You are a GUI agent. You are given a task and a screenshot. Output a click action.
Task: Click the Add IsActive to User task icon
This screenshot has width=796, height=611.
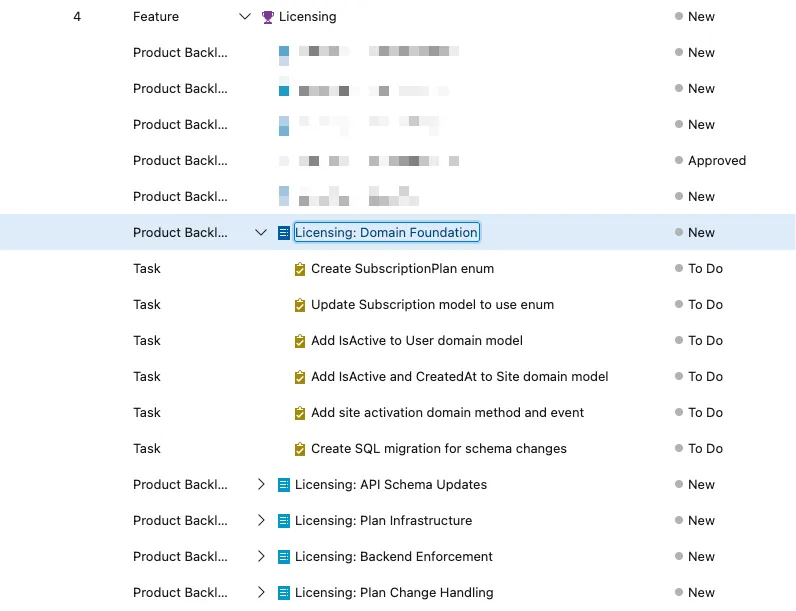(x=300, y=341)
